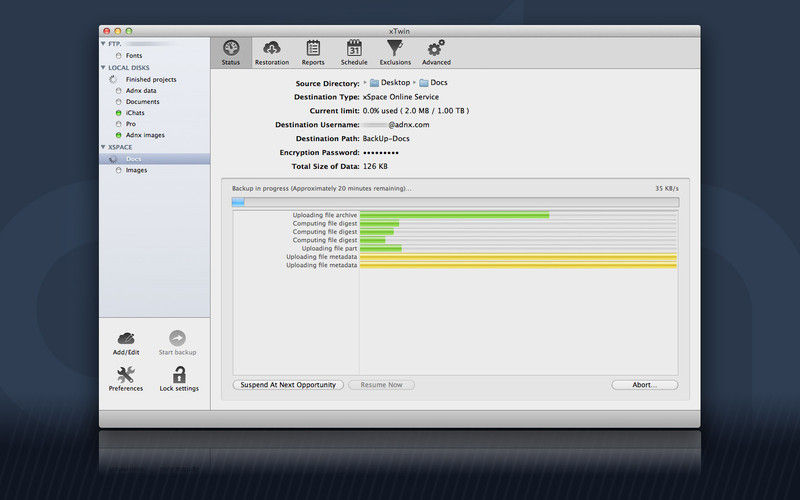The height and width of the screenshot is (500, 800).
Task: Click the status circle beside Images
Action: point(118,170)
